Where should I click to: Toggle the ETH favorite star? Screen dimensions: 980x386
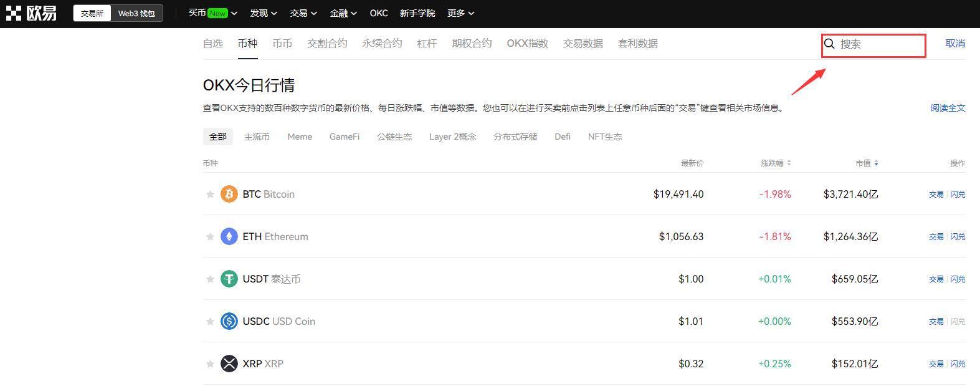point(210,237)
